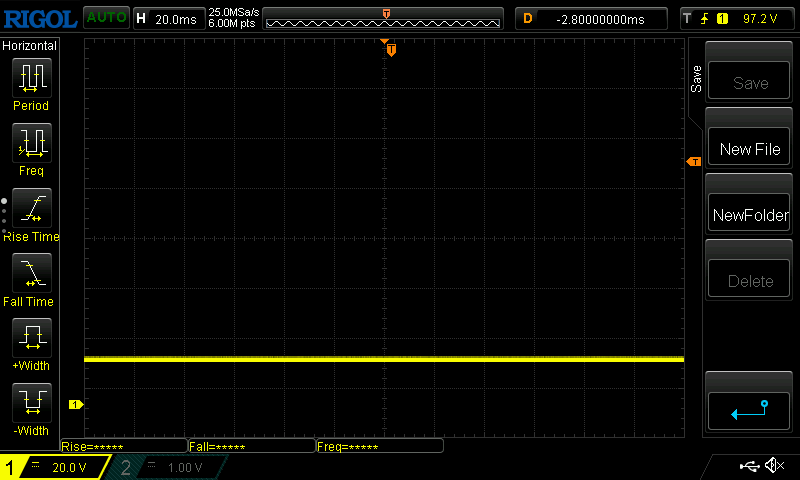Click the 6.00M pts memory depth text
Screen dimensions: 800x480
coord(232,23)
